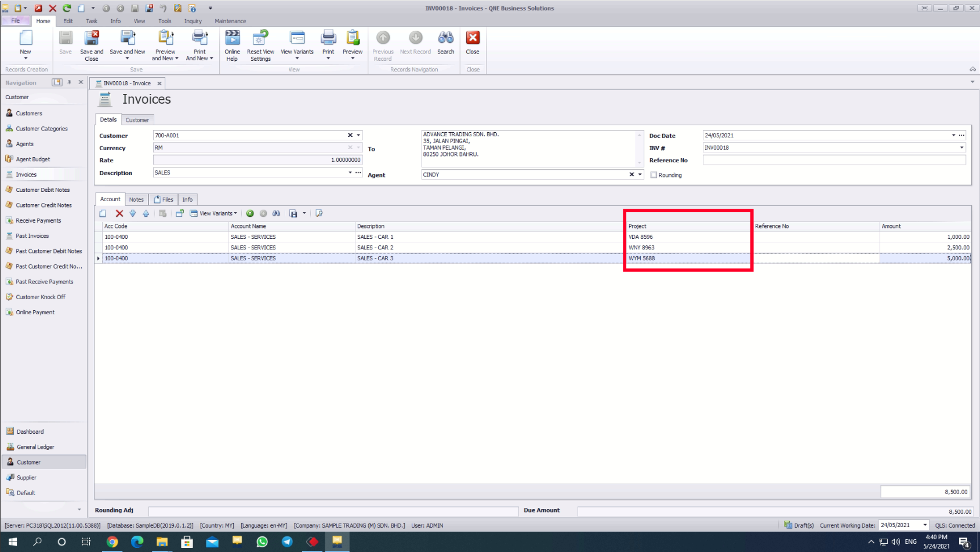Toggle the Rounding checkbox
The width and height of the screenshot is (980, 552).
tap(654, 175)
